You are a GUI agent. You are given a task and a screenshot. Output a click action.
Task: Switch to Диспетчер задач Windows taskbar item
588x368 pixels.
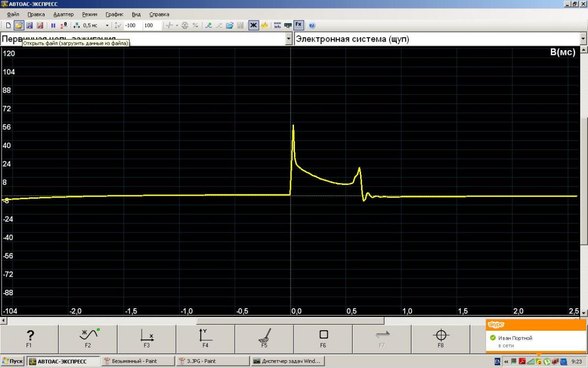[x=287, y=361]
